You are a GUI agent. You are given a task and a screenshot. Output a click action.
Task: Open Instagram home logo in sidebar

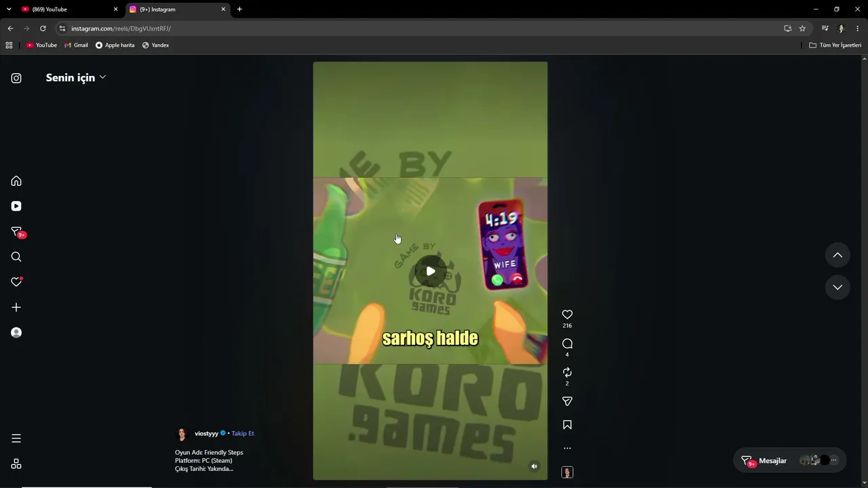click(x=16, y=78)
